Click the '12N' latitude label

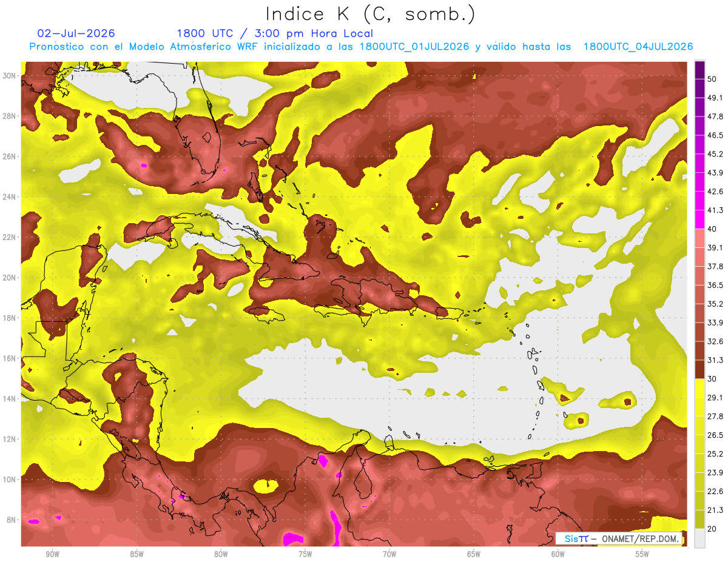(x=8, y=439)
